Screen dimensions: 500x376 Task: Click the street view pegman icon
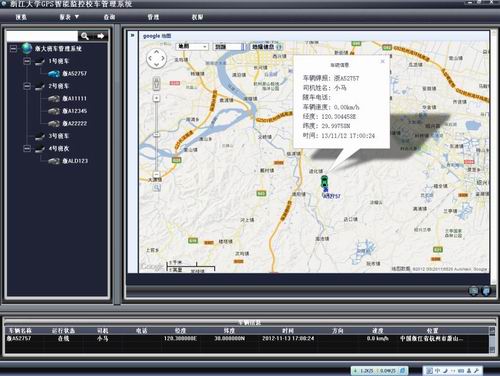point(156,83)
